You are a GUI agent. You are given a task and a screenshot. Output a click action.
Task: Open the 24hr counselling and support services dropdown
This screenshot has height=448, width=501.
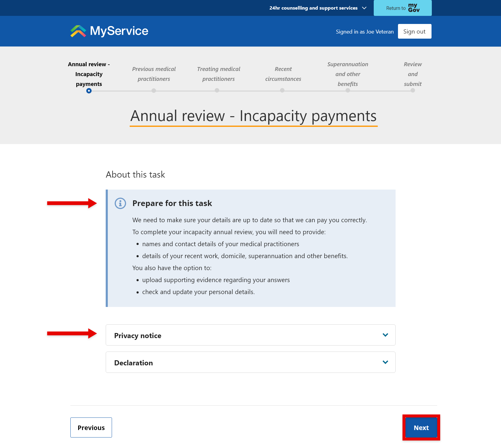point(317,8)
